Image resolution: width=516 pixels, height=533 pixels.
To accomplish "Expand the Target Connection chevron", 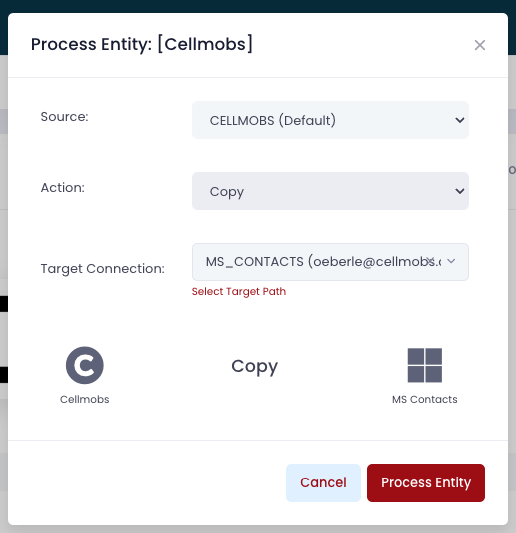I will coord(451,261).
